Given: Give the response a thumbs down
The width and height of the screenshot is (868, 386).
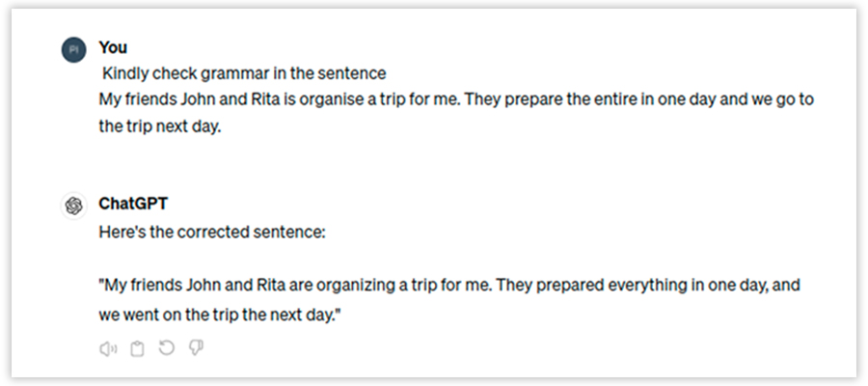Looking at the screenshot, I should click(x=196, y=347).
